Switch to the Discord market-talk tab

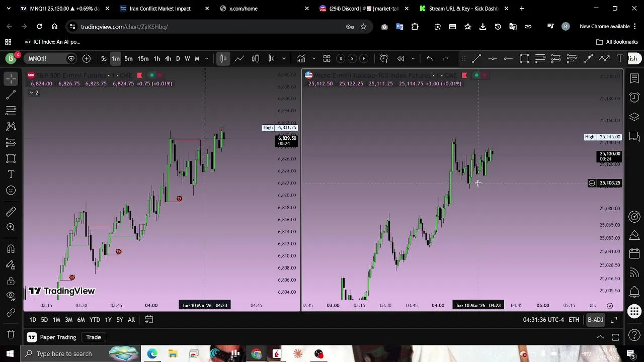364,9
